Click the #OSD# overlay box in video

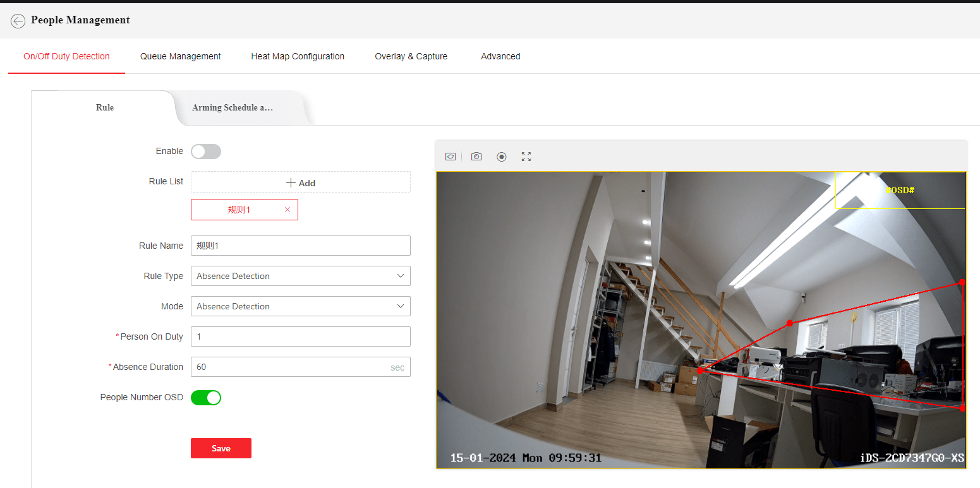point(900,190)
